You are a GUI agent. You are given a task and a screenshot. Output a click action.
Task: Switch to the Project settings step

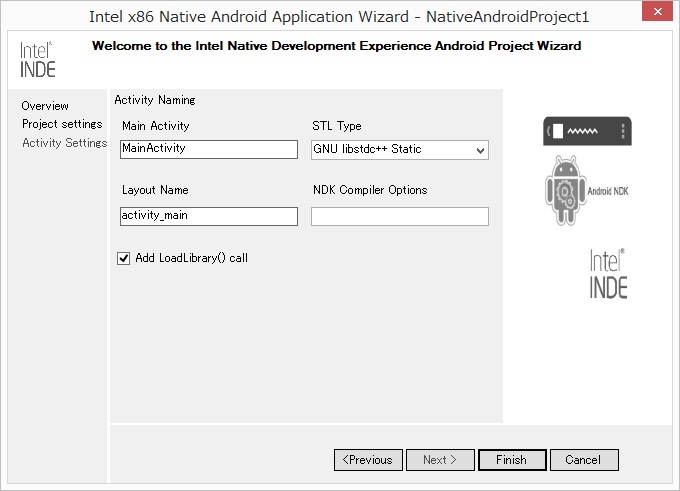62,124
